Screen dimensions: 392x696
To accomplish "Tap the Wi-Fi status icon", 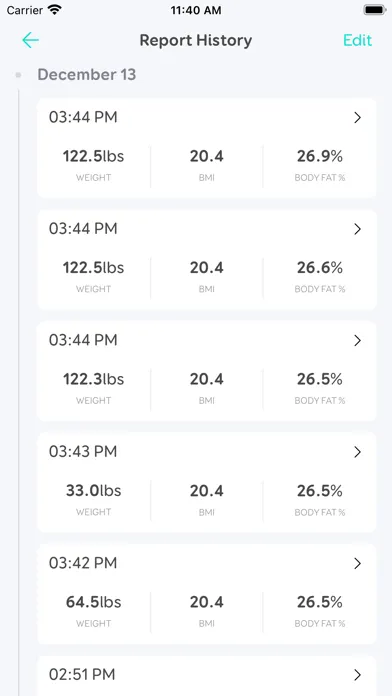I will click(55, 10).
